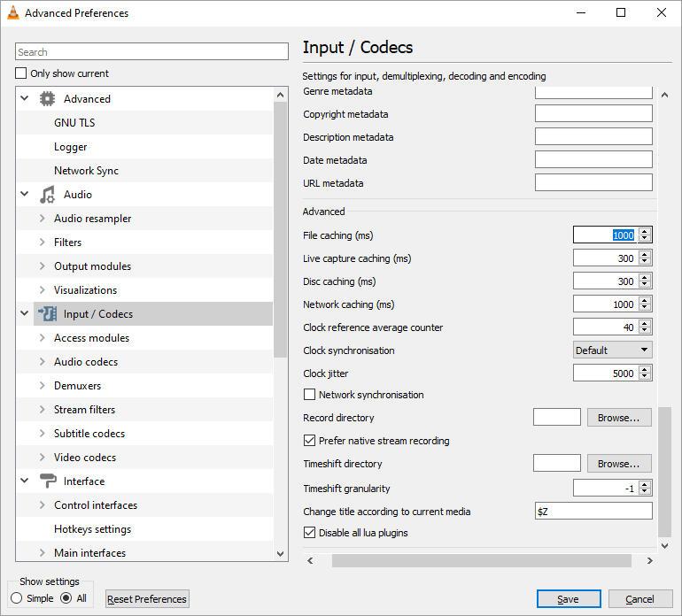Click the Advanced gear icon in tree

pos(47,98)
